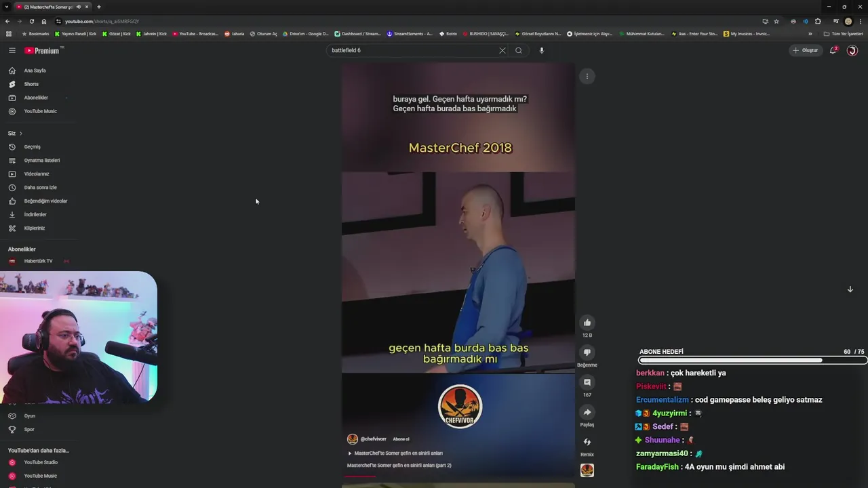Open the apps grid in bookmarks bar
The image size is (868, 488).
pyautogui.click(x=8, y=34)
